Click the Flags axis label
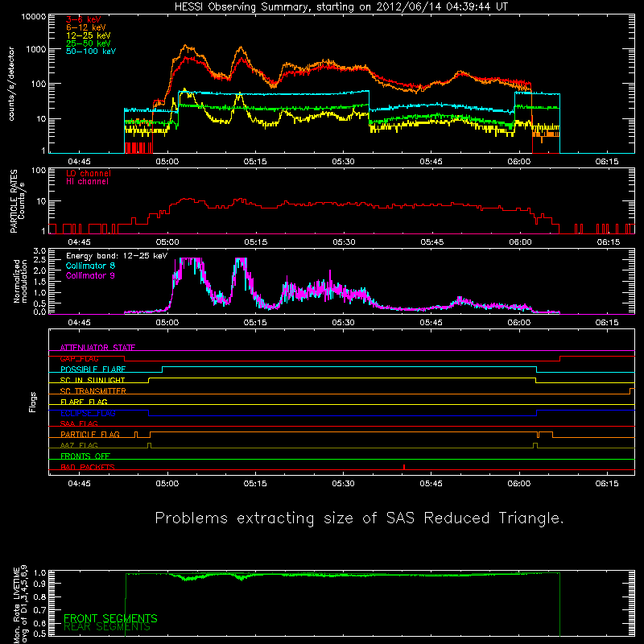The height and width of the screenshot is (644, 644). (32, 402)
